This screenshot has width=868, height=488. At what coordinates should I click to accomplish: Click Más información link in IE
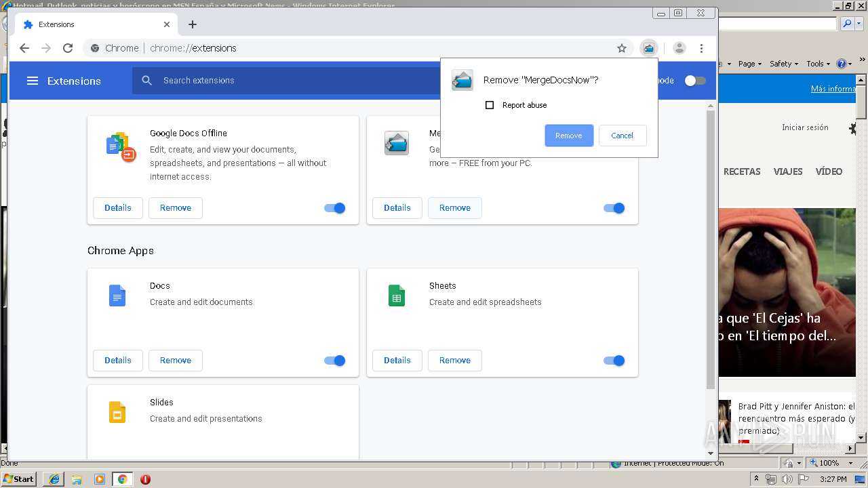tap(833, 89)
